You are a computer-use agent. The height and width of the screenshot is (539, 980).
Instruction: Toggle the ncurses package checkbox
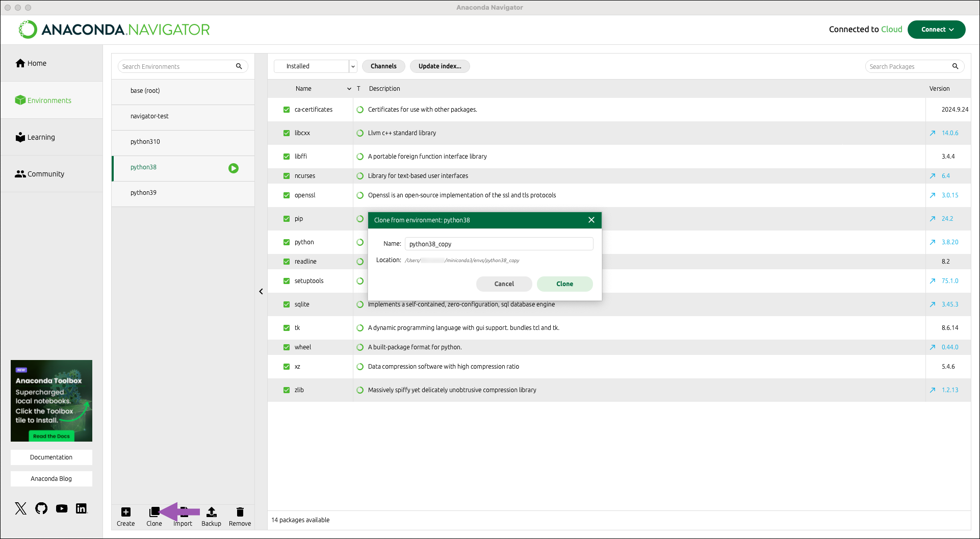[x=287, y=176]
